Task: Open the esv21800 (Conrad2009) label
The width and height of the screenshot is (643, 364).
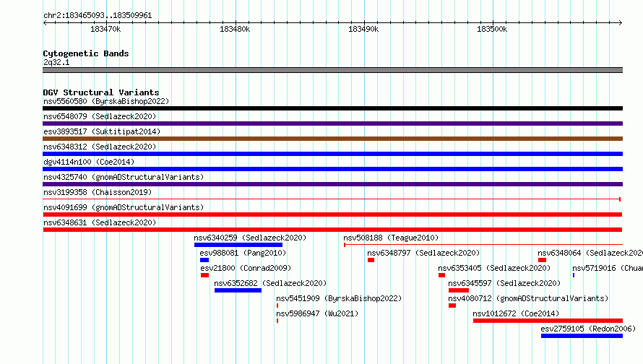Action: point(246,268)
